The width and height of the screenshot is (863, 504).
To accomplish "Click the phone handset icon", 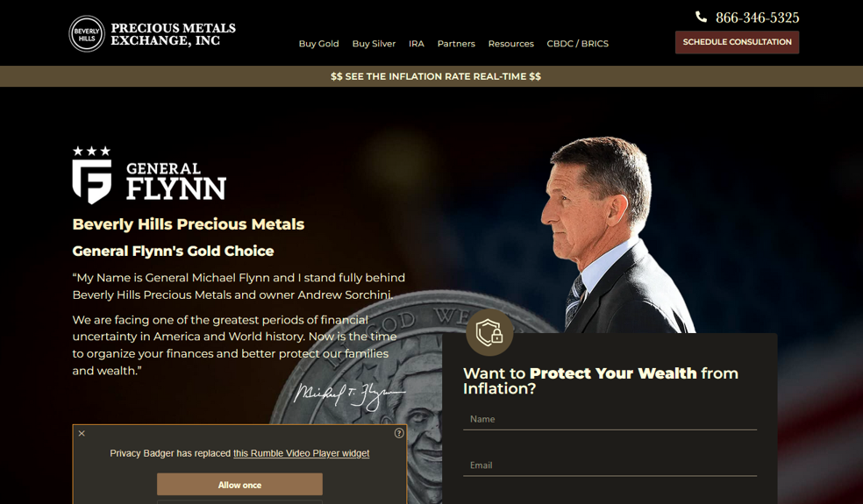I will pyautogui.click(x=701, y=17).
